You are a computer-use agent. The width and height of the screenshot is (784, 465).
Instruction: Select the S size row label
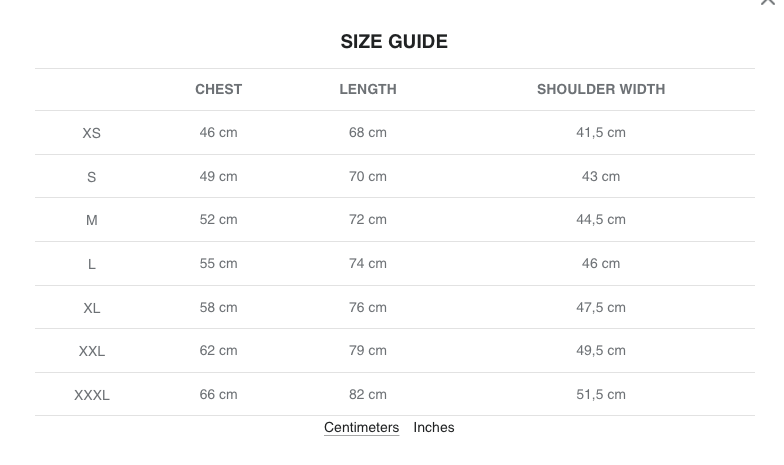[92, 177]
